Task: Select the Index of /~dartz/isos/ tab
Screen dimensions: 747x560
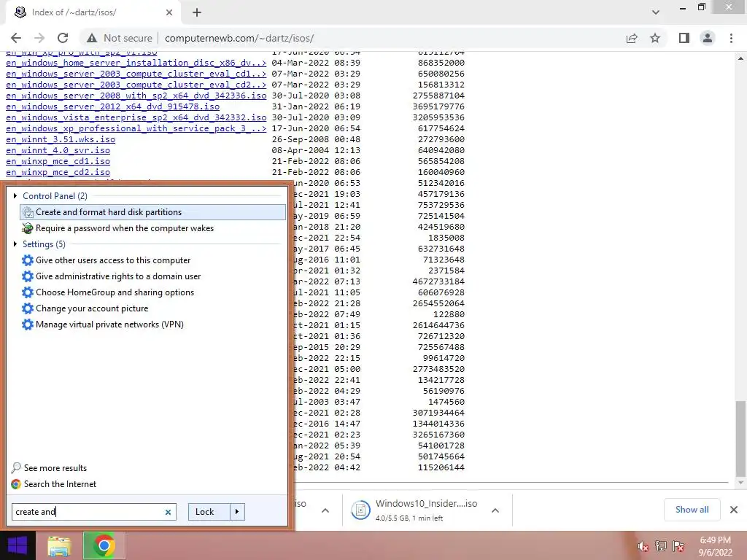Action: (x=93, y=12)
